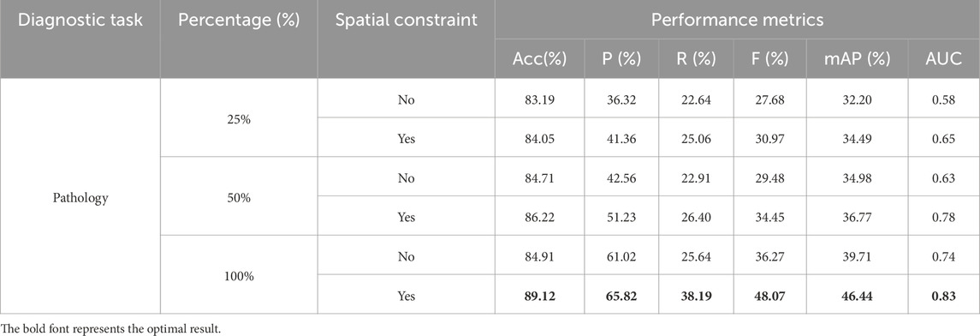Screen dimensions: 980x336
Task: Click the Pathology row label
Action: (80, 198)
